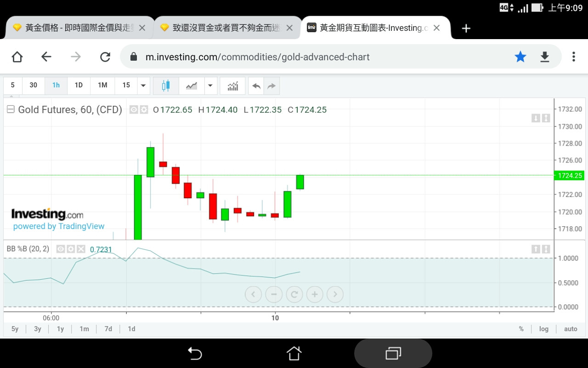588x368 pixels.
Task: Move the main price pane down
Action: 536,118
